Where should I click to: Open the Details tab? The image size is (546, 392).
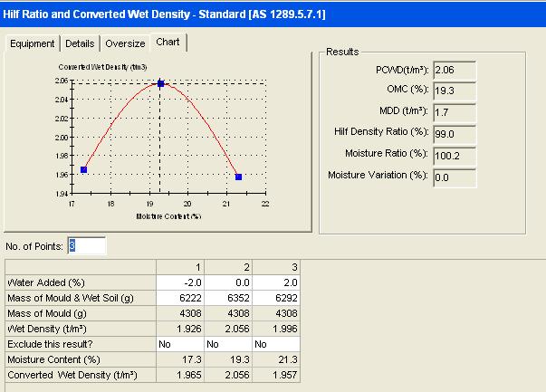[x=80, y=43]
